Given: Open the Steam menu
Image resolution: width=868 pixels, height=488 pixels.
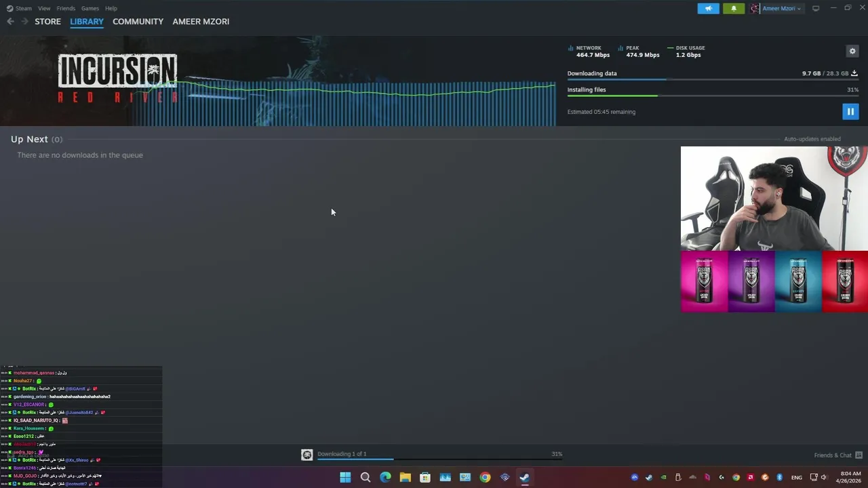Looking at the screenshot, I should (x=20, y=8).
